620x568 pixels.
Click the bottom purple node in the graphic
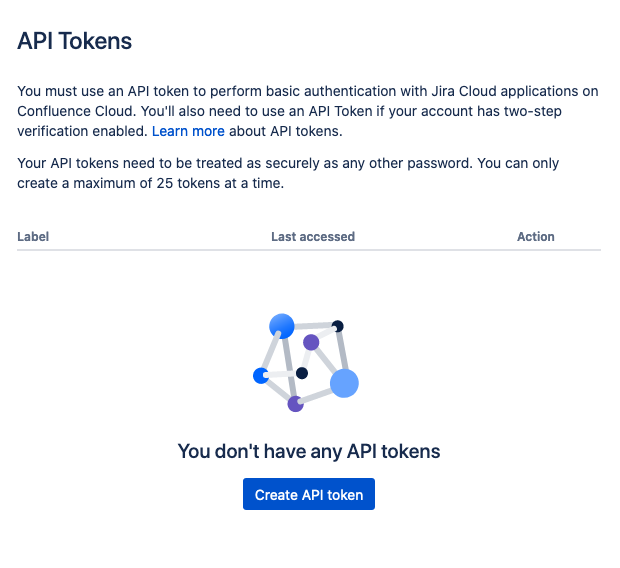[x=295, y=404]
